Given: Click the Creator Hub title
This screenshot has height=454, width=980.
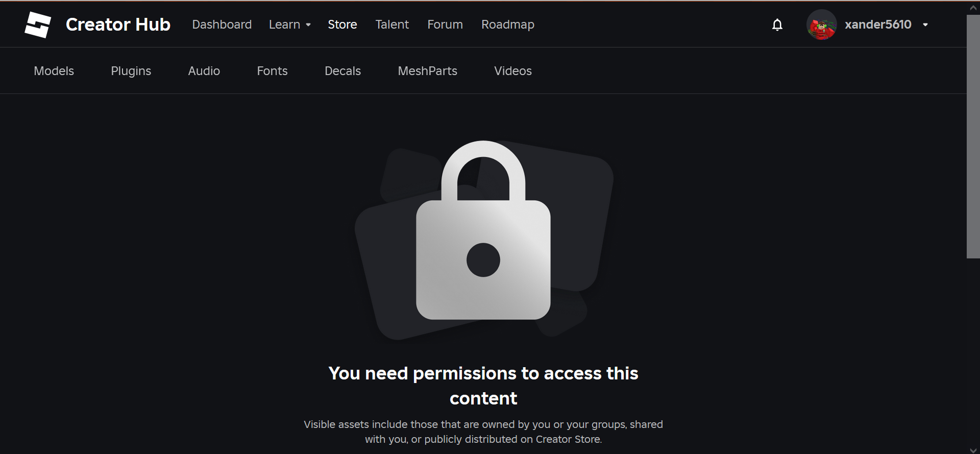Looking at the screenshot, I should coord(118,25).
